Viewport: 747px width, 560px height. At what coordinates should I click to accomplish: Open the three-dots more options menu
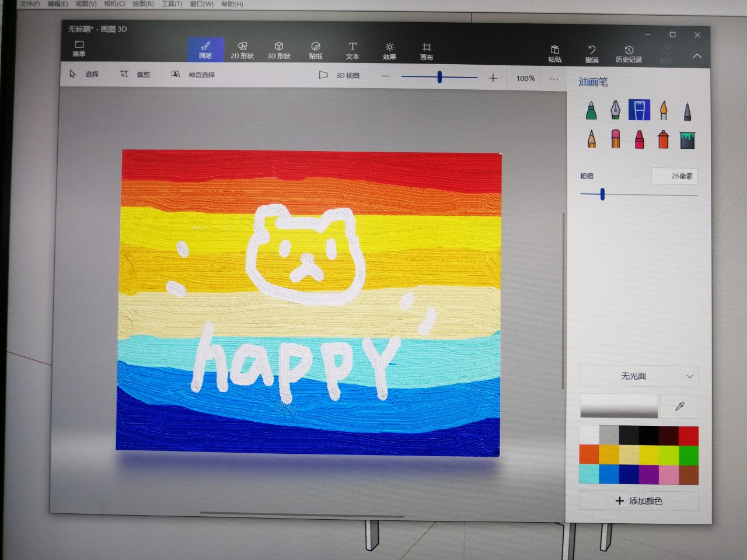(x=554, y=78)
